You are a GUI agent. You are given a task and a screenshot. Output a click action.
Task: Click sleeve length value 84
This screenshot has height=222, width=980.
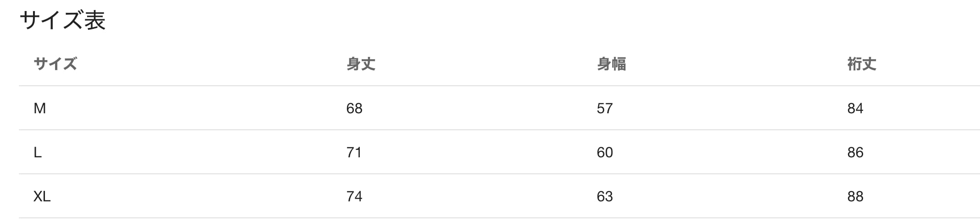(855, 108)
